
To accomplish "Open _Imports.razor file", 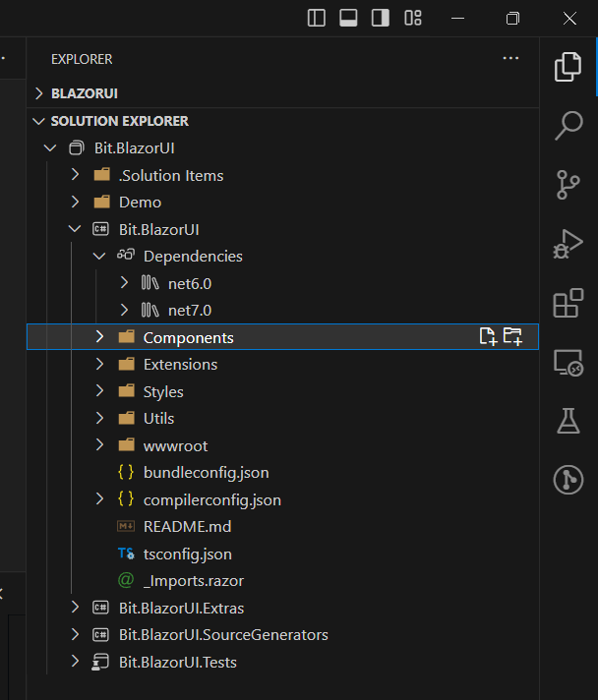I will (x=194, y=581).
